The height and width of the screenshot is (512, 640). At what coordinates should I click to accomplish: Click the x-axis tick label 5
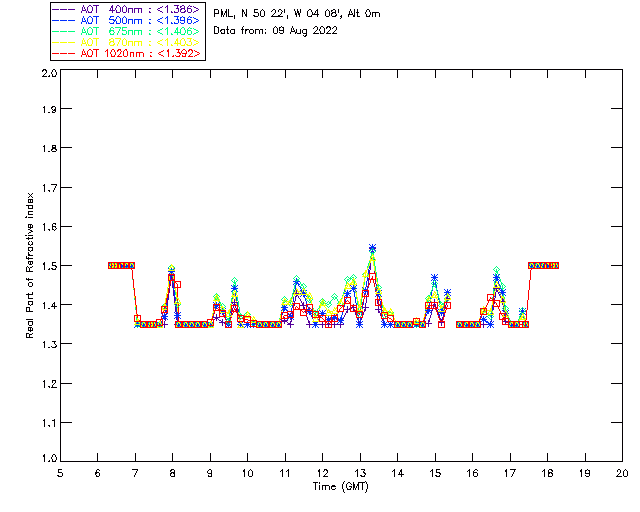tap(60, 473)
